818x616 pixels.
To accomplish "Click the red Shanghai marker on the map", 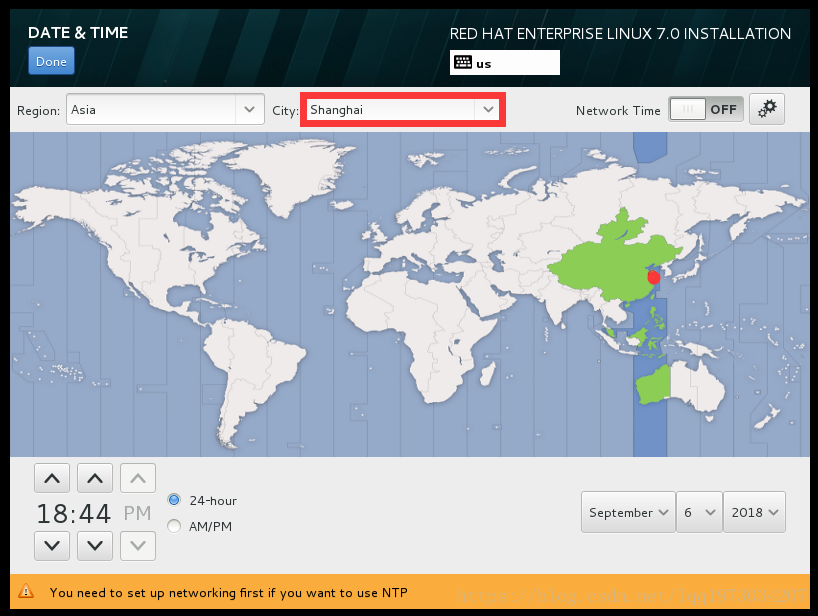I will 654,277.
